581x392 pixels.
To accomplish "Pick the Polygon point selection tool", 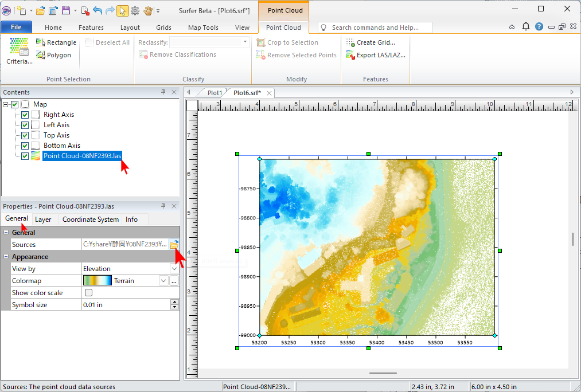I will pyautogui.click(x=53, y=55).
